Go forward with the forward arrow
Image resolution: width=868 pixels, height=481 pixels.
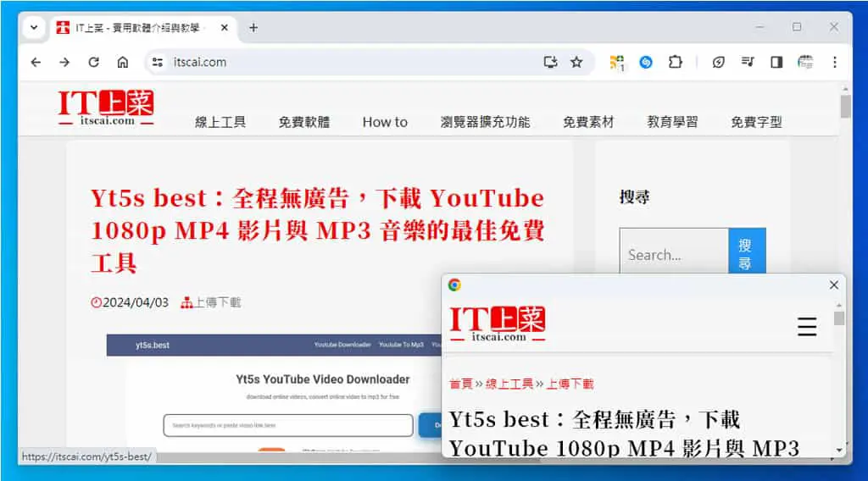[x=64, y=63]
